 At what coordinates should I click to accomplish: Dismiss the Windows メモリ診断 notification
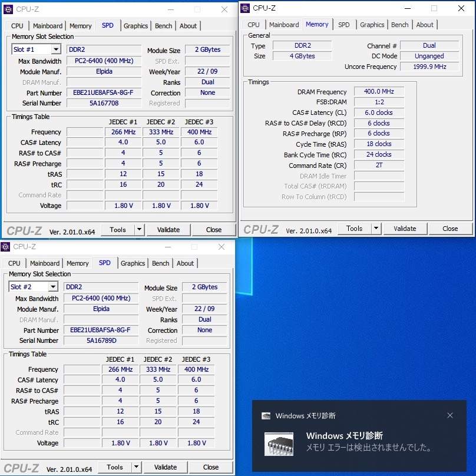click(x=450, y=415)
